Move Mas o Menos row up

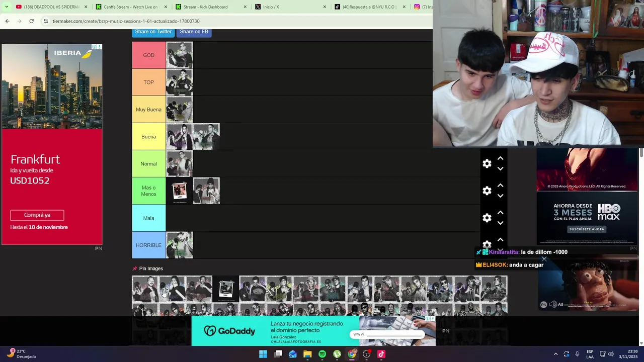[500, 186]
